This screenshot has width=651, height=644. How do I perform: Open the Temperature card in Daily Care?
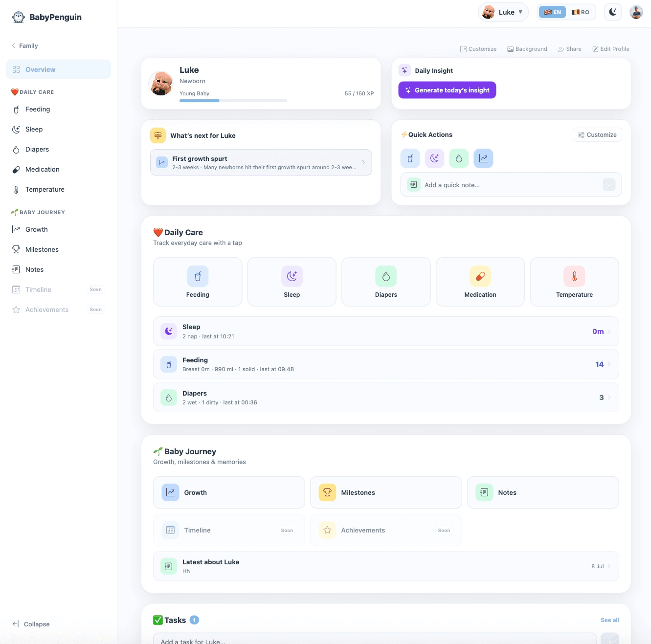pyautogui.click(x=574, y=282)
